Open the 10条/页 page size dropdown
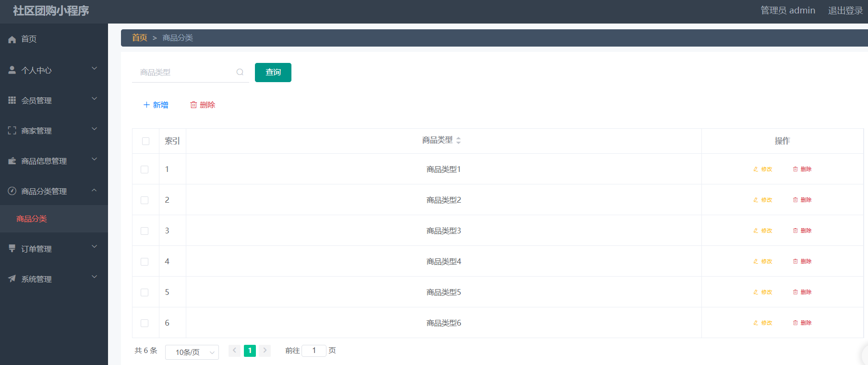This screenshot has width=868, height=365. click(x=192, y=352)
